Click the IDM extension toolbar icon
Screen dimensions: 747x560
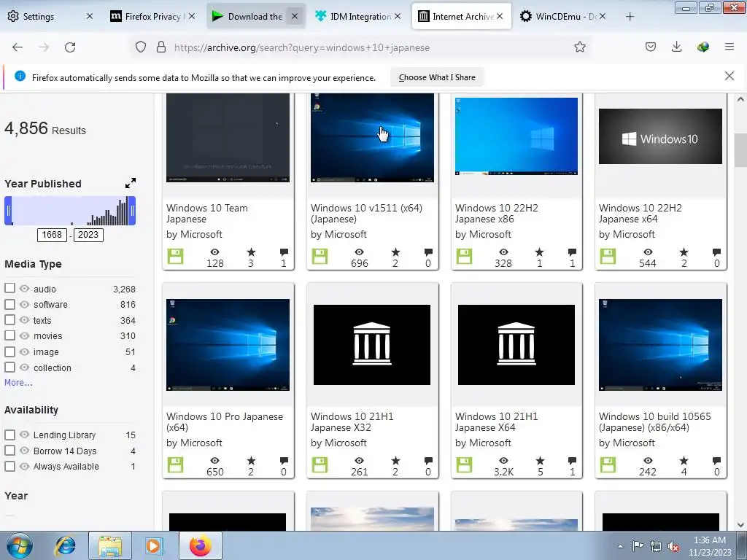point(703,47)
